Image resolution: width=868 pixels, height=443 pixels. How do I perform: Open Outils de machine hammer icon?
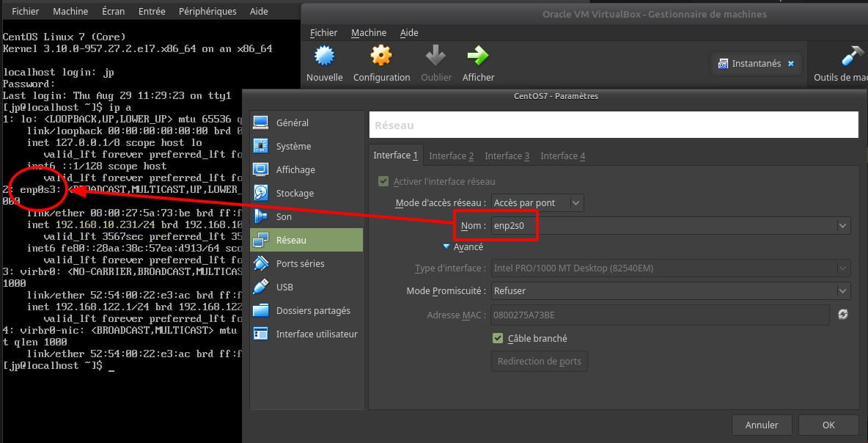coord(853,56)
